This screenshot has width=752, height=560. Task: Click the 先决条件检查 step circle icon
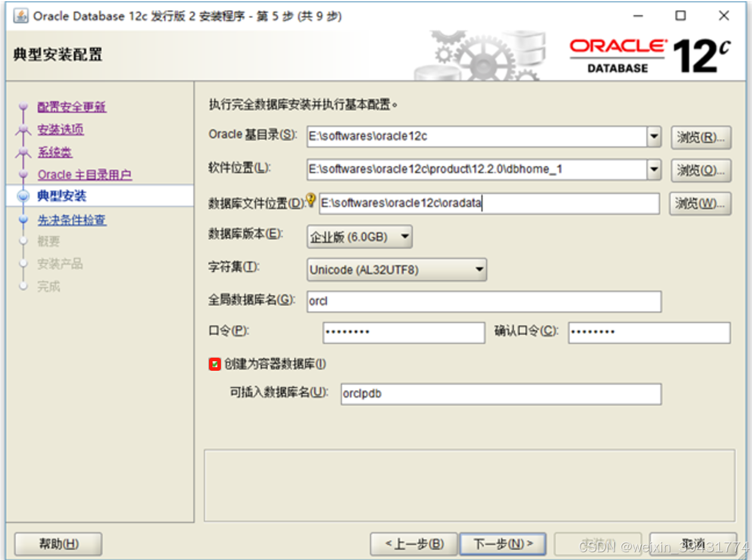(x=24, y=219)
